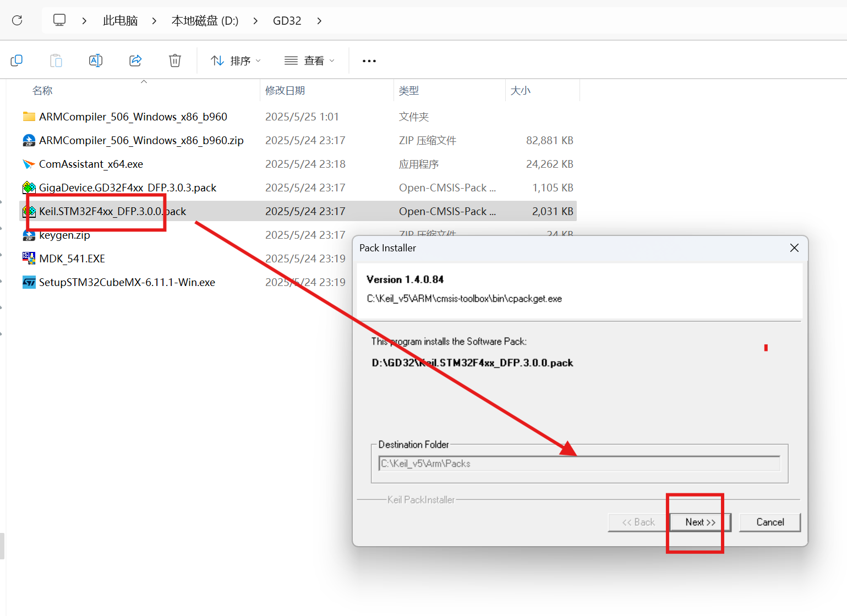
Task: Select keygen.zip file name
Action: click(64, 235)
